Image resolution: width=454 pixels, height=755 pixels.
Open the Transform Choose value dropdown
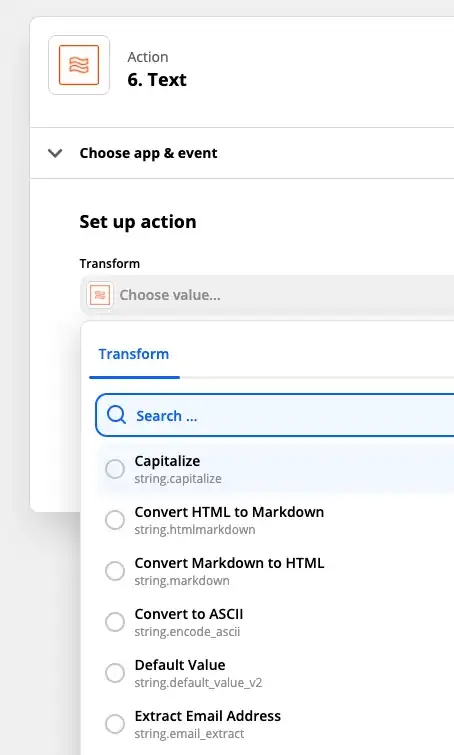click(x=267, y=295)
